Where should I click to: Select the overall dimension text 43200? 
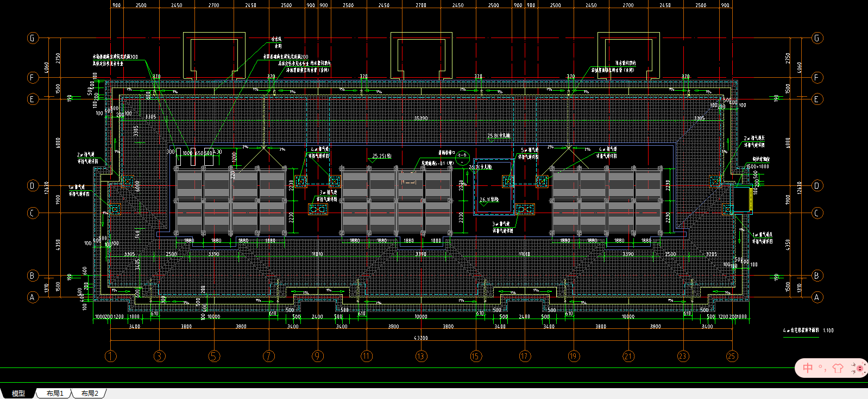421,338
